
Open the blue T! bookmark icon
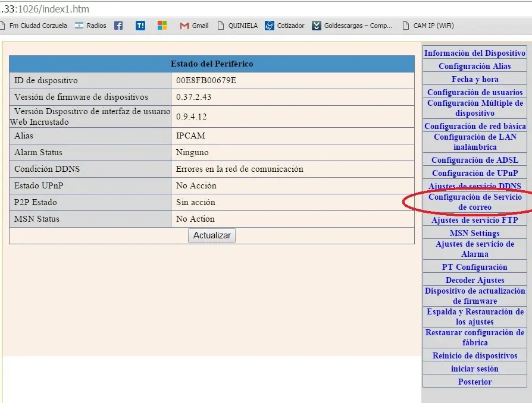(x=140, y=26)
